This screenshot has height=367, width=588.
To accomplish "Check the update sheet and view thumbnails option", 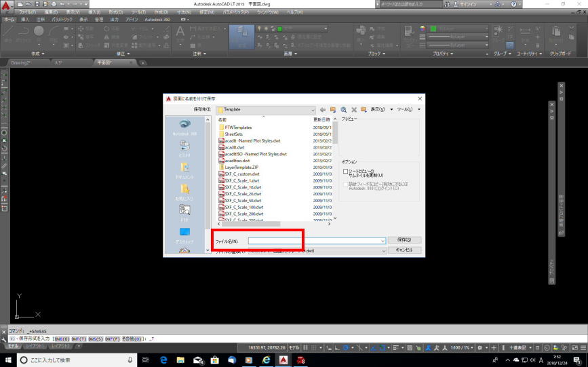I will [345, 171].
